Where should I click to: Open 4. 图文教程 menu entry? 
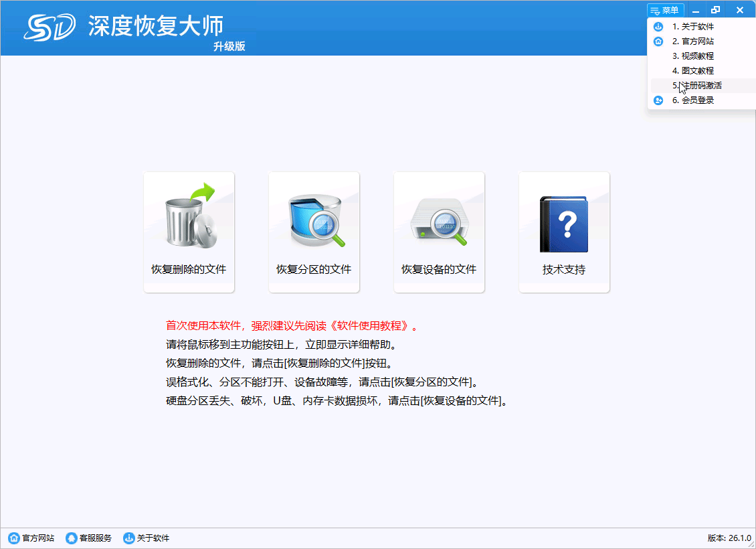[x=693, y=71]
